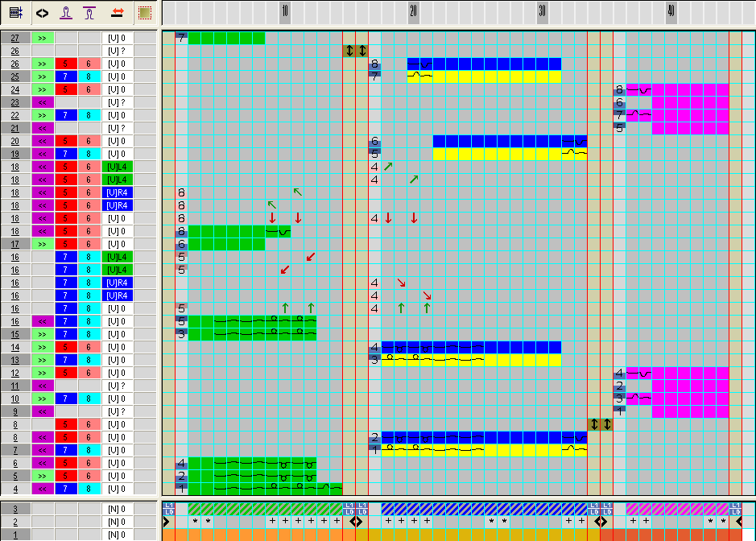Toggle the green >> direction cell in row 27
Viewport: 756px width, 541px height.
[x=42, y=38]
